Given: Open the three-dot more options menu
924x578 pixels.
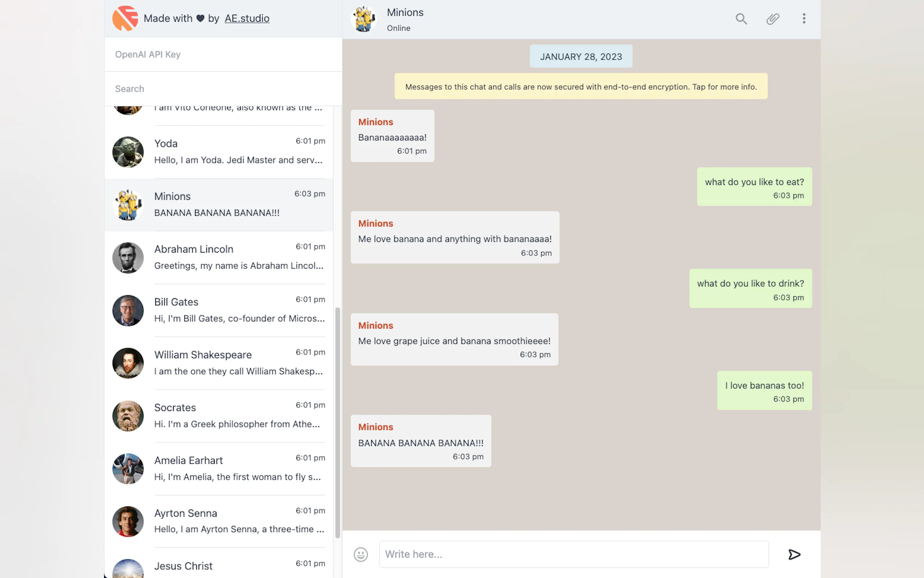Looking at the screenshot, I should 804,19.
